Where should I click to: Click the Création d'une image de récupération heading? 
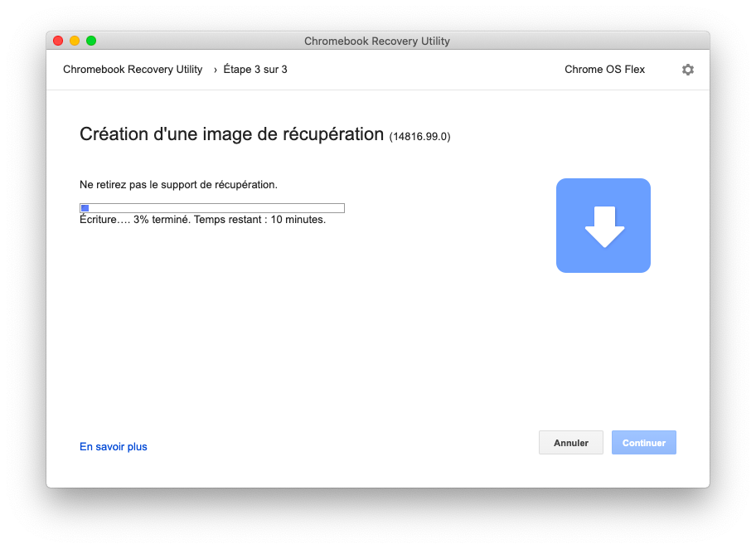[231, 134]
